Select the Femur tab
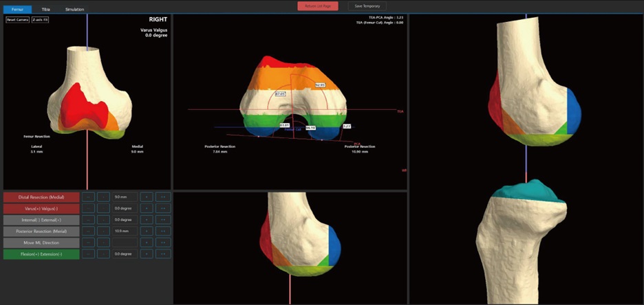 pos(17,9)
